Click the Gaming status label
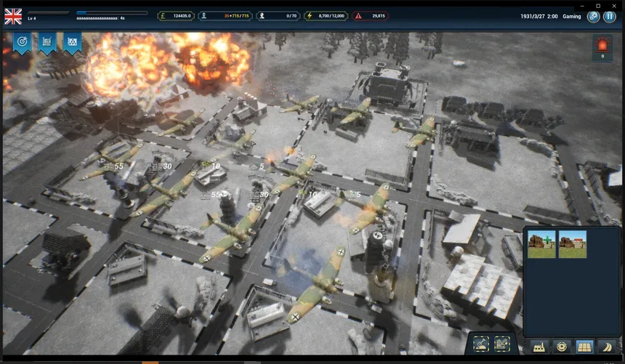This screenshot has width=625, height=364. click(572, 16)
